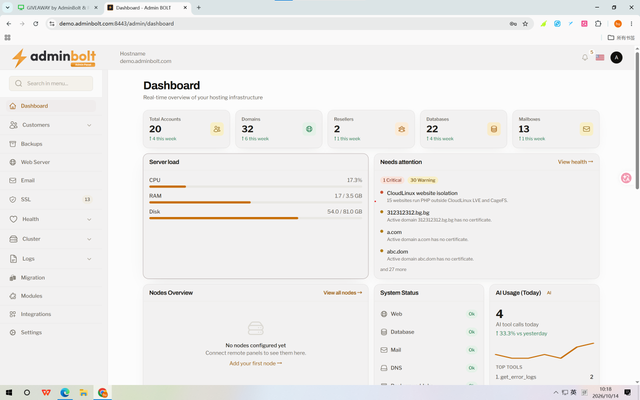The width and height of the screenshot is (640, 400).
Task: Click the CPU load progress bar
Action: [x=256, y=187]
